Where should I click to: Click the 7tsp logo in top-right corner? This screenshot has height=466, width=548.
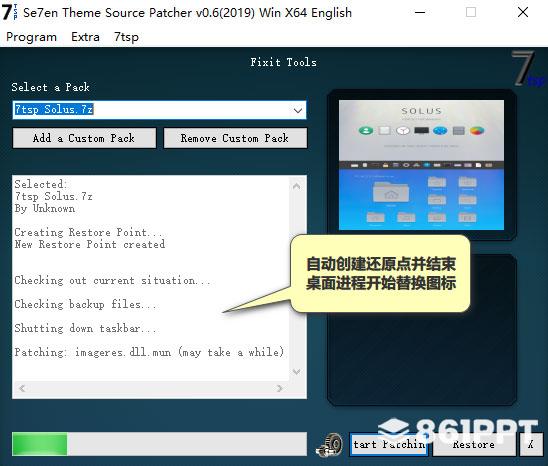pyautogui.click(x=527, y=69)
